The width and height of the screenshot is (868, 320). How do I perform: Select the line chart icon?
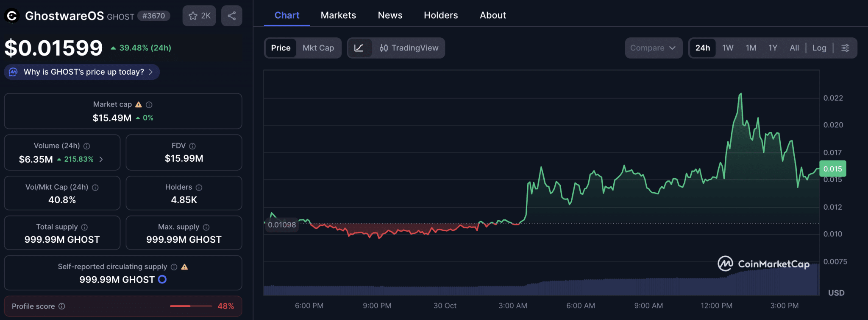(359, 48)
